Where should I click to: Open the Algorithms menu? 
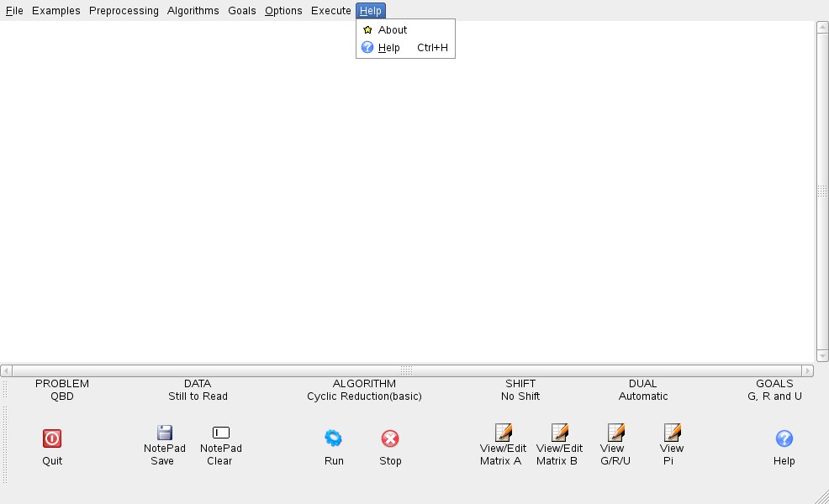coord(193,10)
